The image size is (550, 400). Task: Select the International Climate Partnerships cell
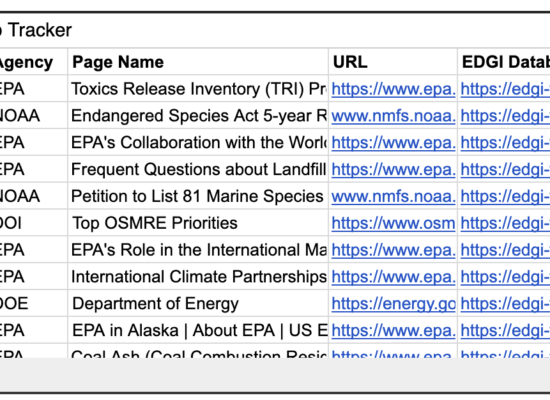pyautogui.click(x=198, y=277)
